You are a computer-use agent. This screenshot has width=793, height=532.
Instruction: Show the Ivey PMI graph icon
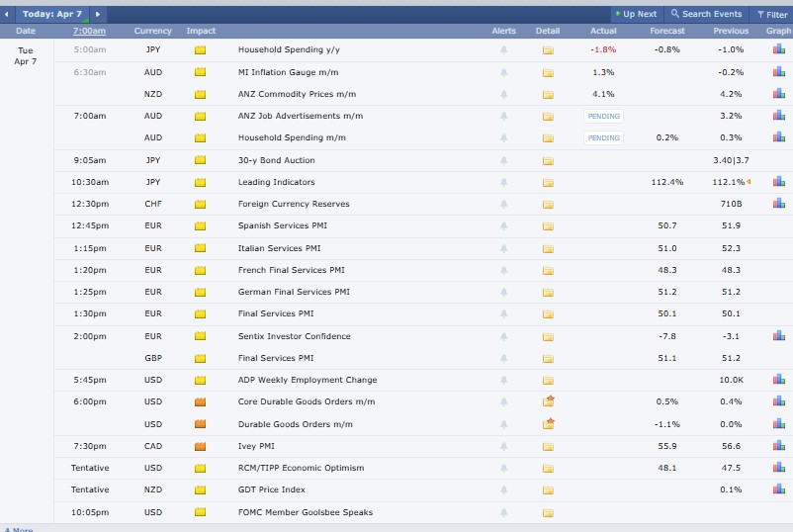point(779,446)
